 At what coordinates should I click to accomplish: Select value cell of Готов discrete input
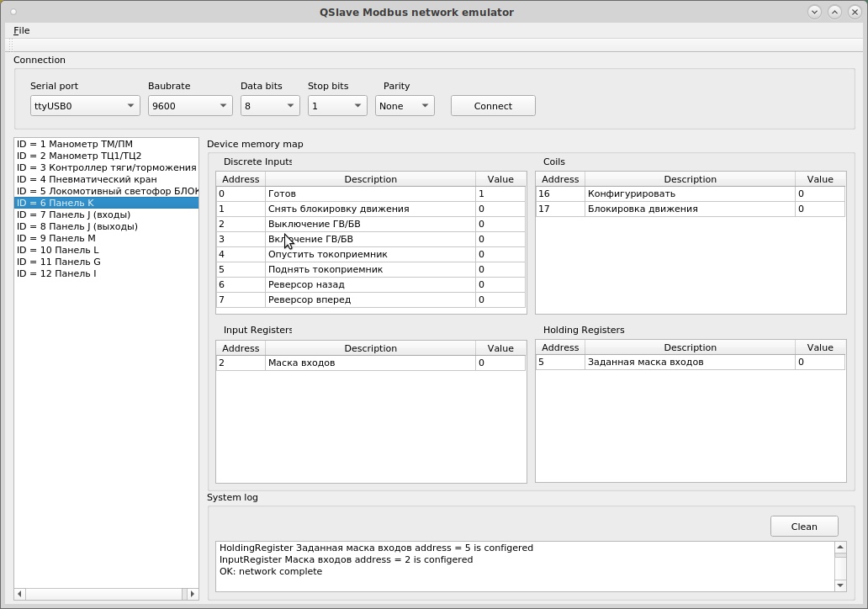point(500,193)
